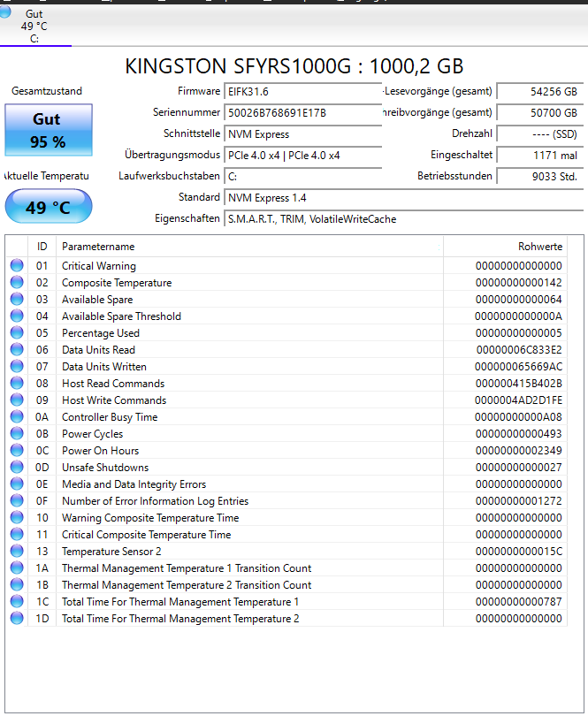Select the Controller Busy Time parameter name
This screenshot has height=716, width=588.
pos(110,417)
